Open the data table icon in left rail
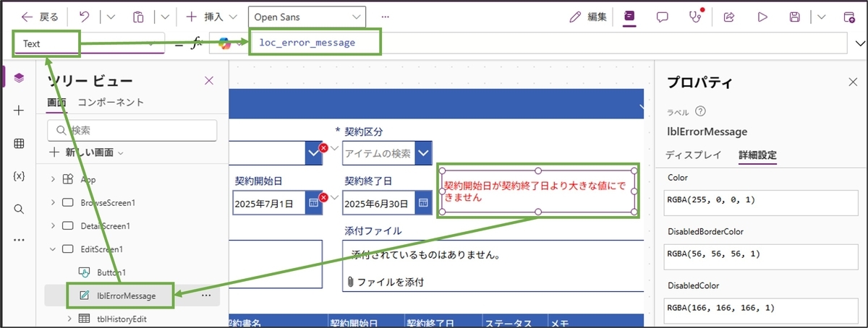 click(19, 143)
